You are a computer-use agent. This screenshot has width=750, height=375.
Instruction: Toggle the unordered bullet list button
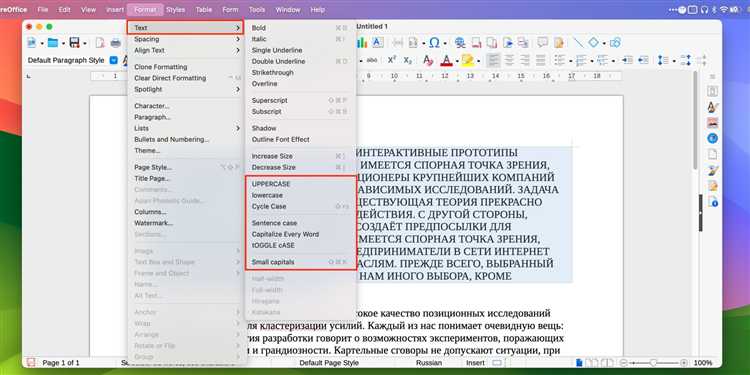tap(559, 60)
